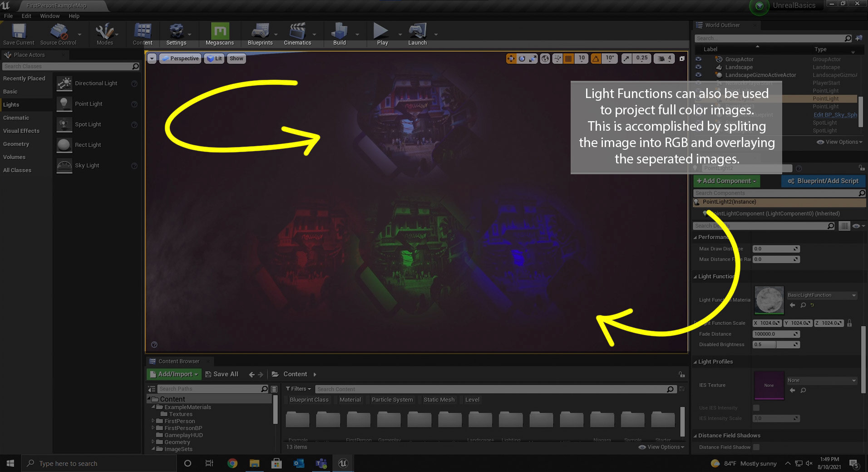Open Chrome from the Windows taskbar
Screen dimensions: 868x472
(232, 463)
